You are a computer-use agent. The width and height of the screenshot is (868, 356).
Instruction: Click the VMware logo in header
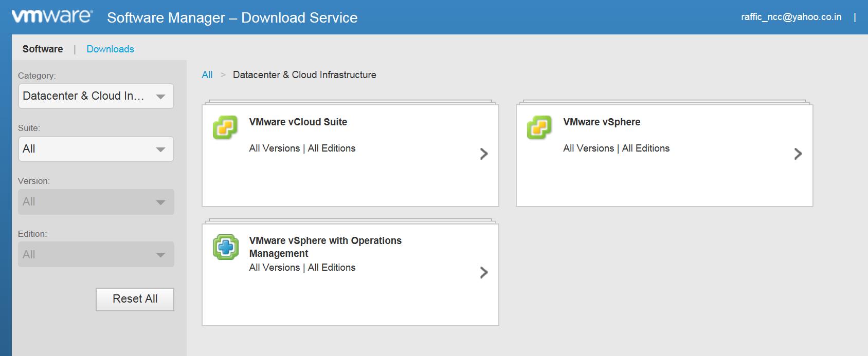52,16
